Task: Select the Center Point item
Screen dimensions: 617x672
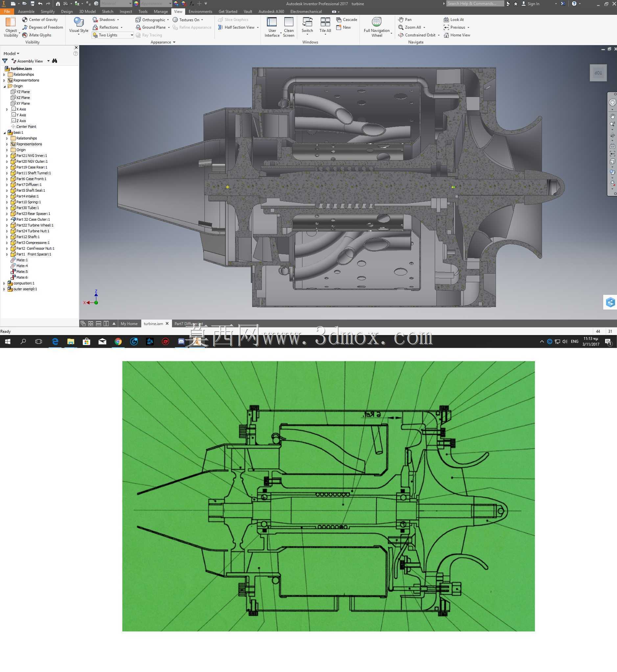Action: click(23, 127)
